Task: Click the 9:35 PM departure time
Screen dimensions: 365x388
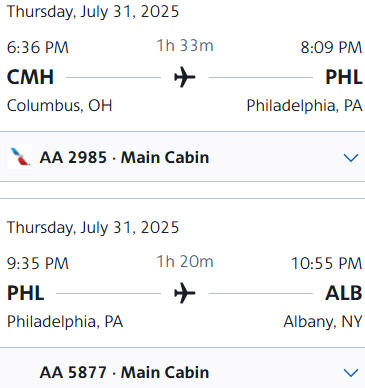Action: 38,263
